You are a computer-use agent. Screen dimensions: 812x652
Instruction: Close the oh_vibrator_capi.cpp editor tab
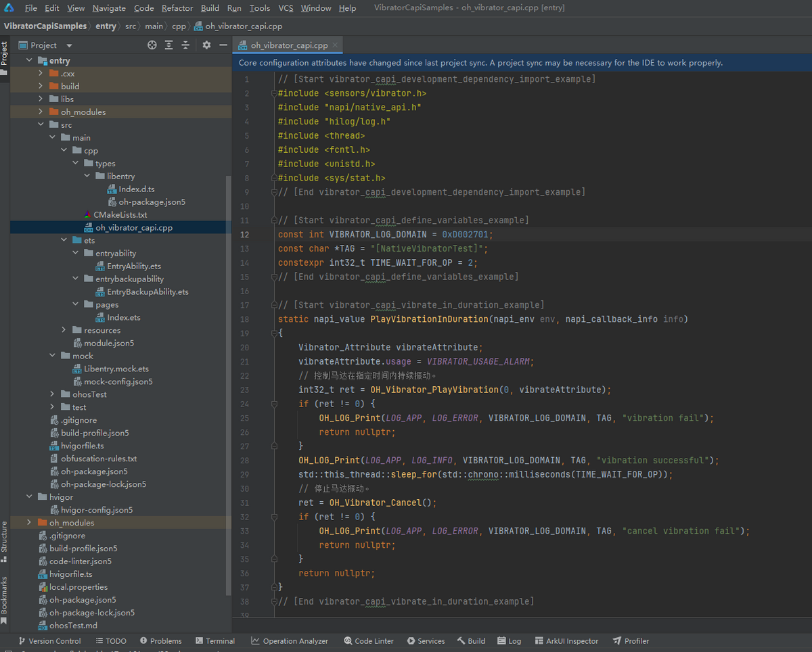click(334, 45)
